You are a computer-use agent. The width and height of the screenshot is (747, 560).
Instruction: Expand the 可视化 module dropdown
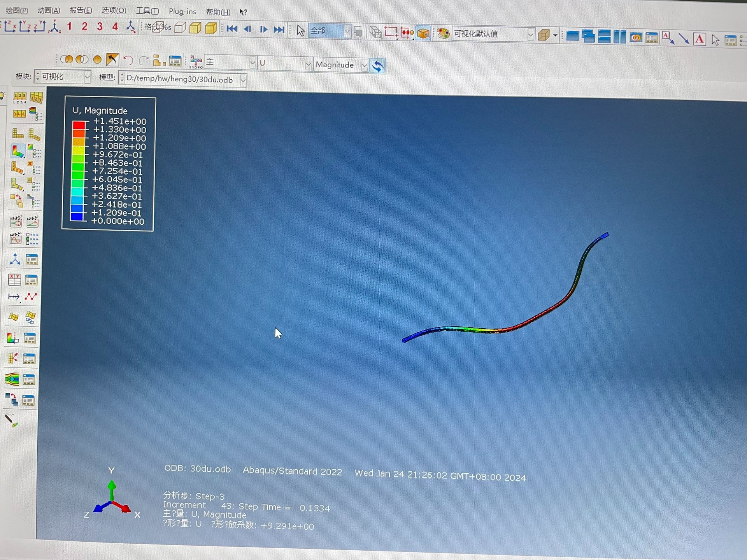point(87,77)
